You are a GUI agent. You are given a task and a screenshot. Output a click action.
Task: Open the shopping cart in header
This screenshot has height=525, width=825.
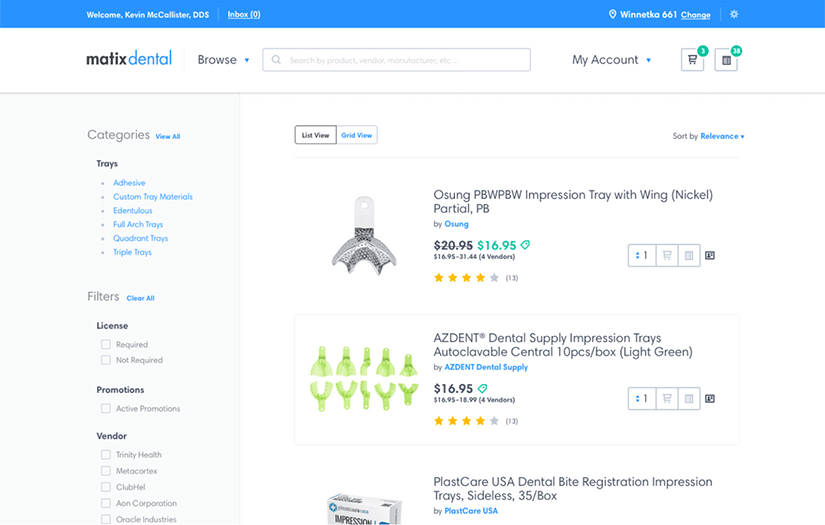pos(692,60)
